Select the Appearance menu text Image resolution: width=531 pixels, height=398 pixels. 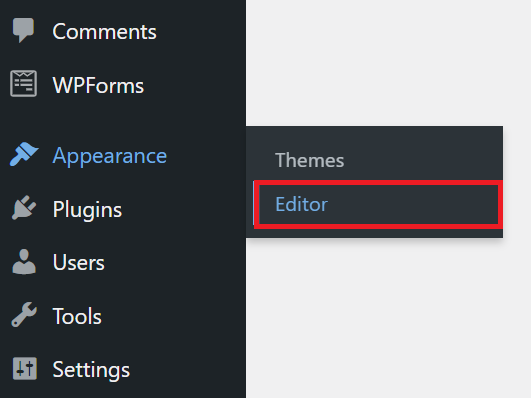[x=110, y=156]
